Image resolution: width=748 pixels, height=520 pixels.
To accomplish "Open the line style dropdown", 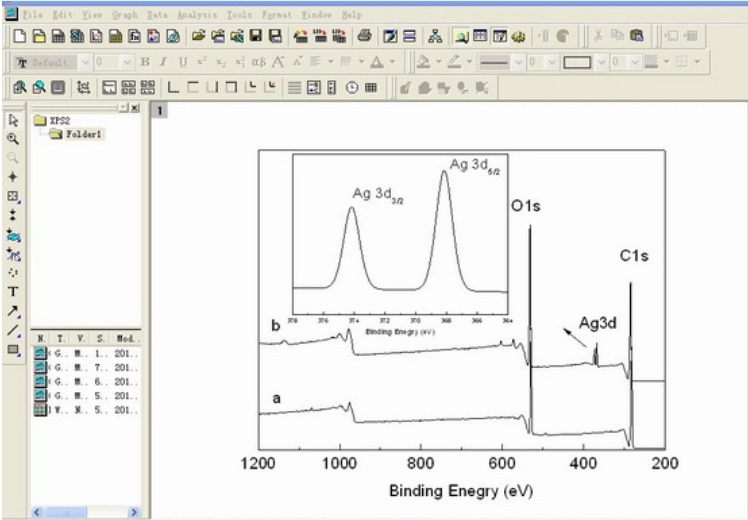I will point(519,62).
